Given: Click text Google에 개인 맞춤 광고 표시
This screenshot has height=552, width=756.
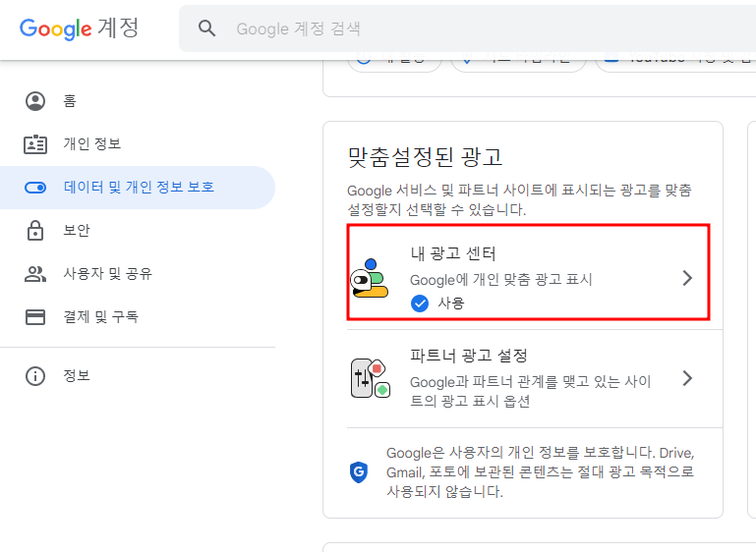Looking at the screenshot, I should 501,279.
